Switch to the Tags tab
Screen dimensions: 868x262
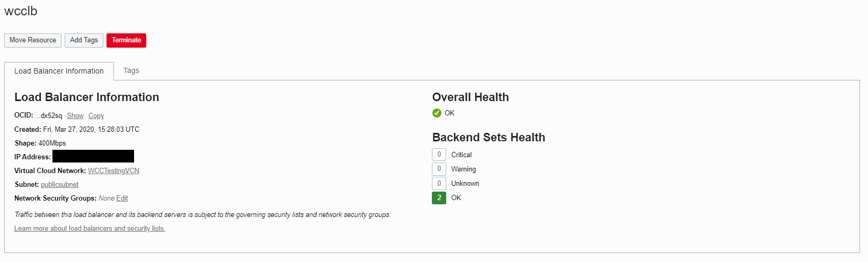coord(131,70)
